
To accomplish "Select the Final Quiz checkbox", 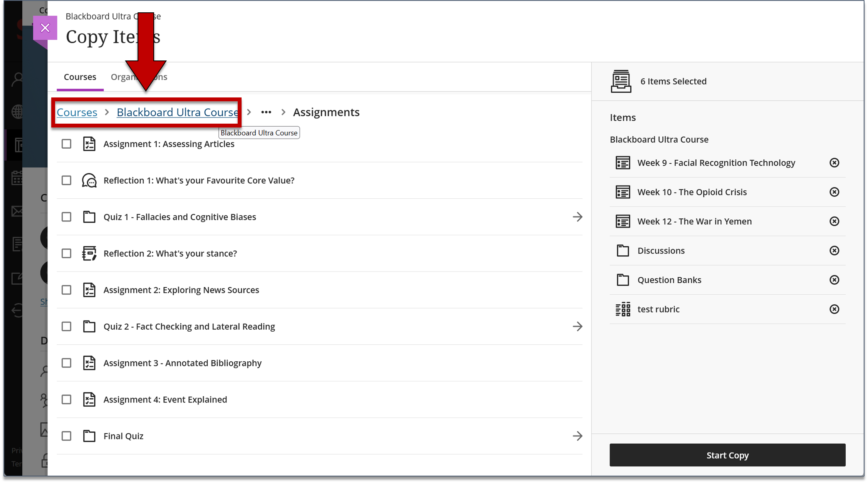I will click(x=66, y=436).
